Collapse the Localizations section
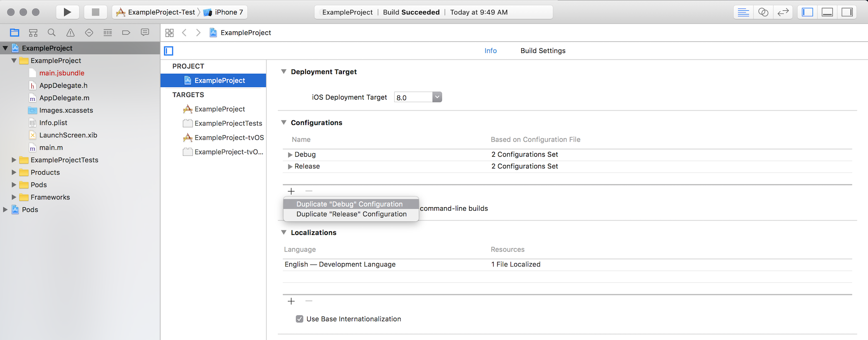868x340 pixels. click(284, 232)
